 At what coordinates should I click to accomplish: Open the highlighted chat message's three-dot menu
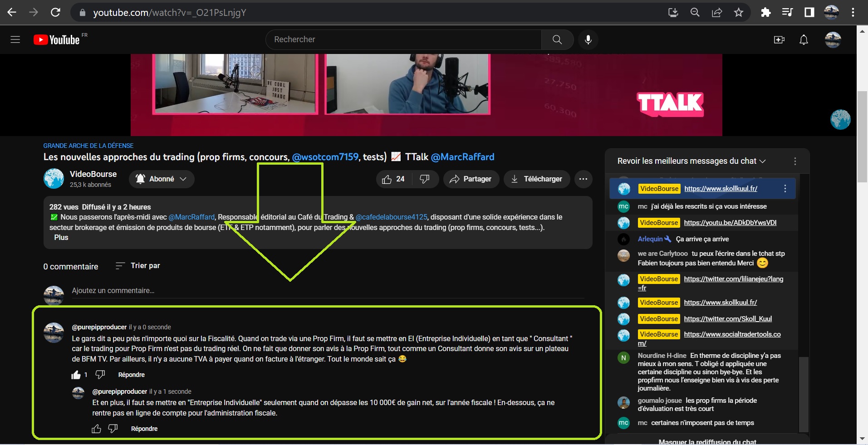click(x=785, y=189)
